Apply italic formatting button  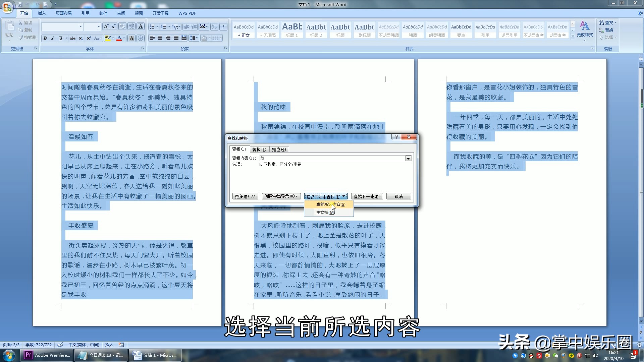tap(53, 38)
